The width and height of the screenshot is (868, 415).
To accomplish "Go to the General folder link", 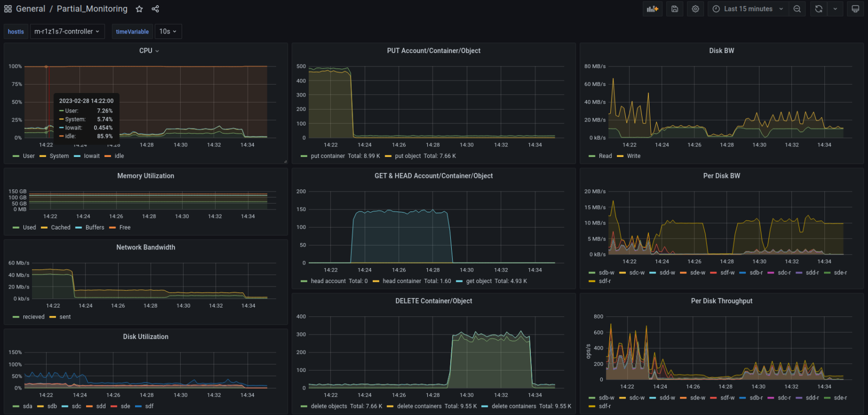I will coord(31,9).
